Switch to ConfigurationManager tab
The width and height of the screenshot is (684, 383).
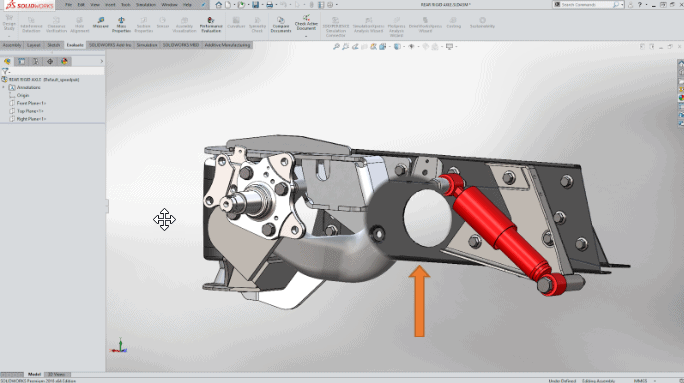point(36,62)
